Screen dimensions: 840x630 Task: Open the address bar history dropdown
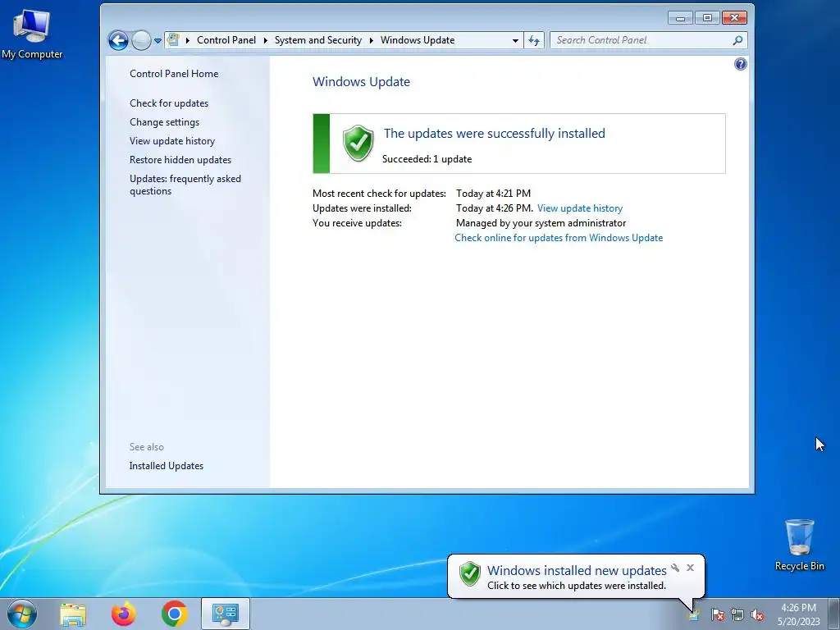point(515,40)
